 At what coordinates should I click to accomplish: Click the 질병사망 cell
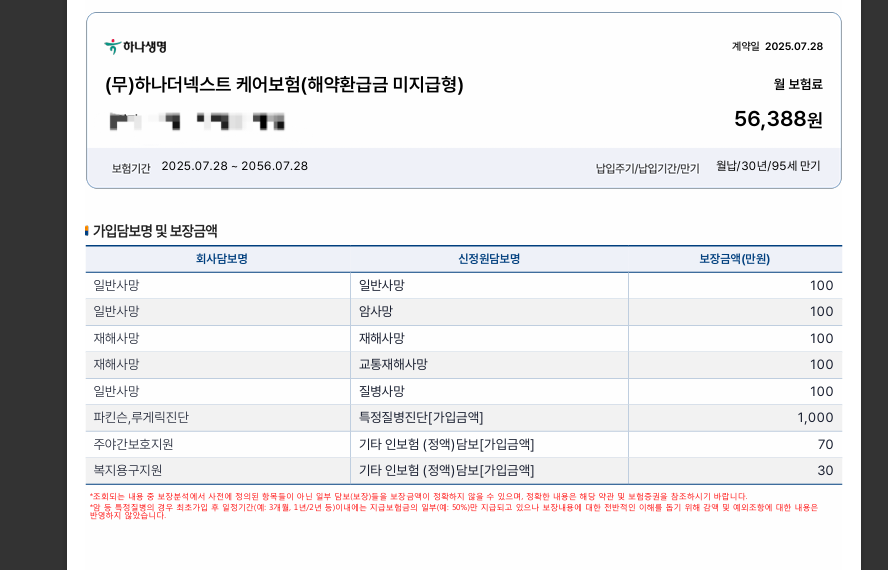382,391
